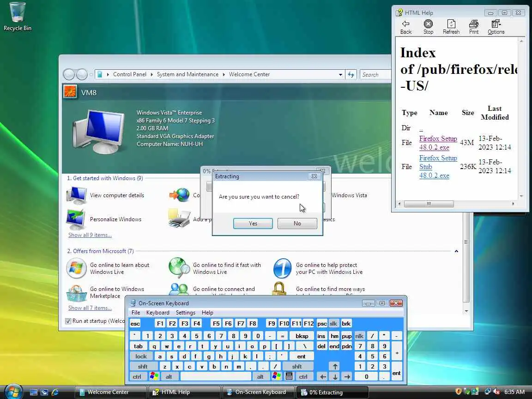The width and height of the screenshot is (532, 399).
Task: Click the Stop icon in HTML Help
Action: [x=428, y=24]
